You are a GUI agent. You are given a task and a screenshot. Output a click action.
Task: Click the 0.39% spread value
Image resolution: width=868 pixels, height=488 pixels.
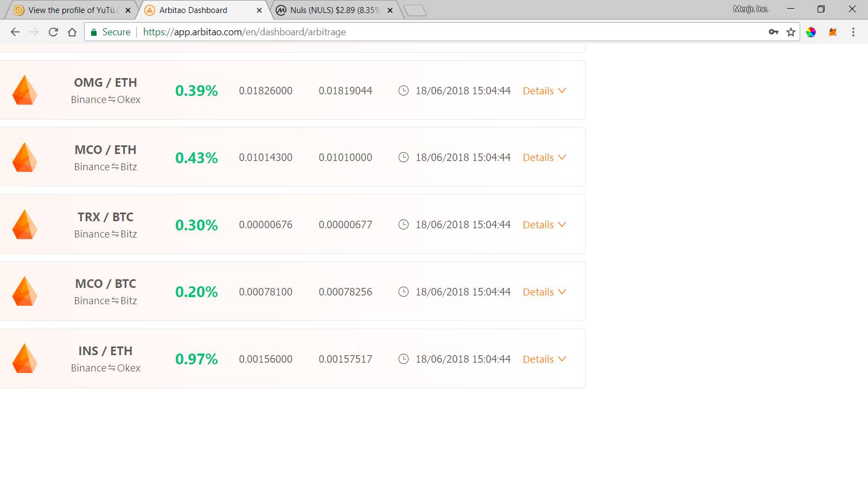click(196, 91)
